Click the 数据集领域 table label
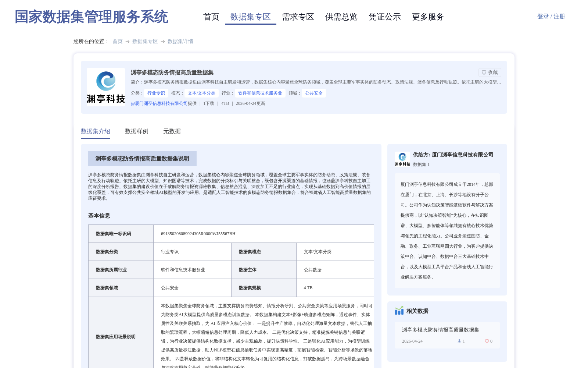The image size is (588, 368). [107, 288]
